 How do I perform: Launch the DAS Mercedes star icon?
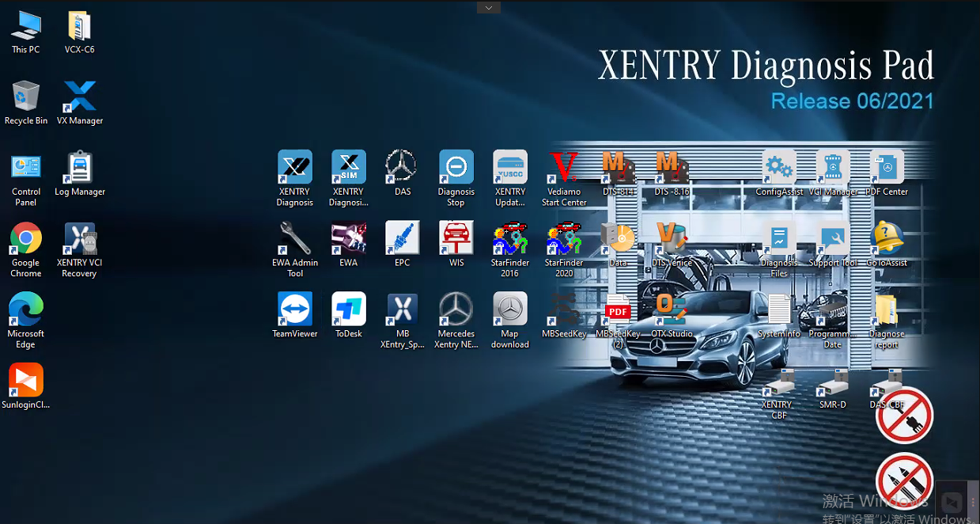click(402, 168)
